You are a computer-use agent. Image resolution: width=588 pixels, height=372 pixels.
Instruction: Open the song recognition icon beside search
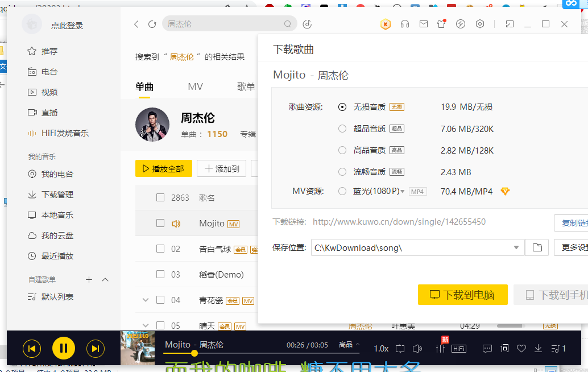coord(307,24)
